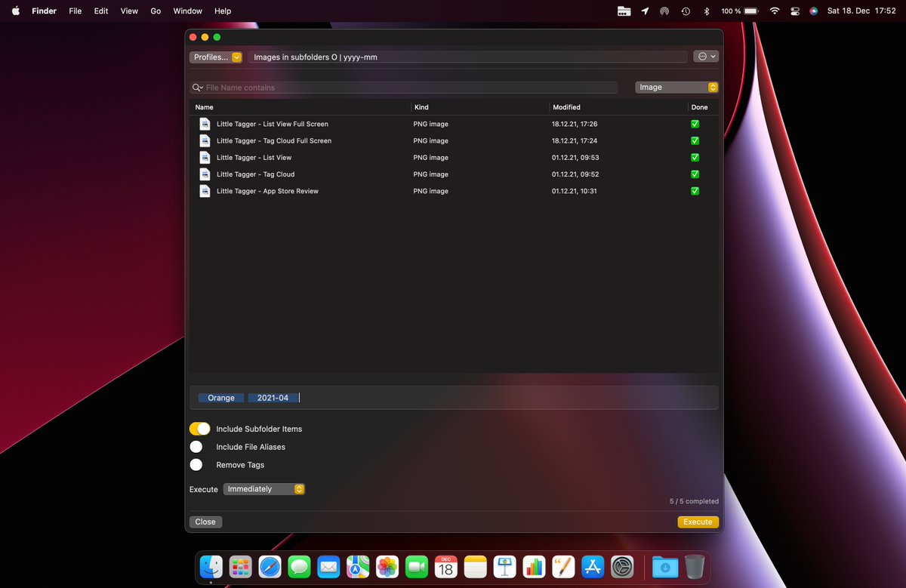Open Time Machine menu bar icon

(x=686, y=11)
